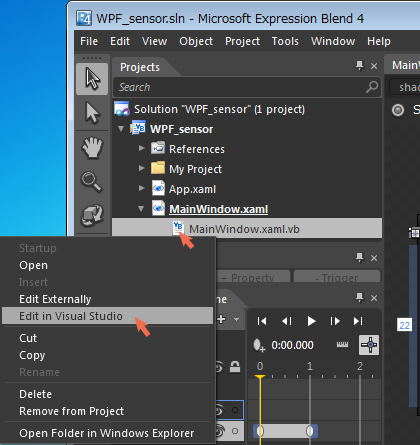Close the Projects panel
Image resolution: width=420 pixels, height=445 pixels.
374,66
